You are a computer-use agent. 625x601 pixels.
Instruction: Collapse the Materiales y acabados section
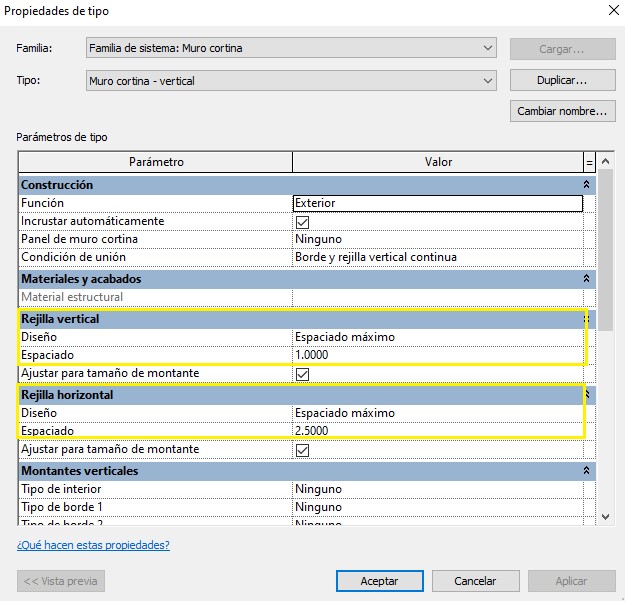pos(587,279)
